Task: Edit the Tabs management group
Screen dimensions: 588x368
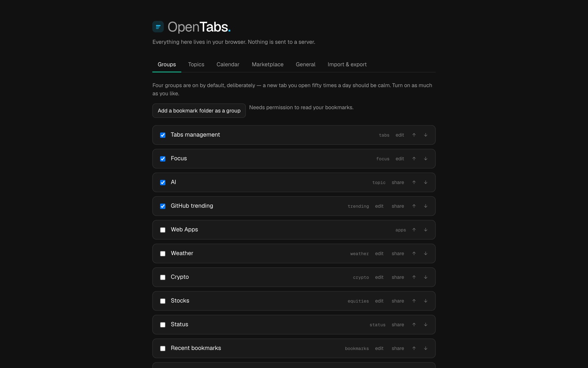Action: [400, 135]
